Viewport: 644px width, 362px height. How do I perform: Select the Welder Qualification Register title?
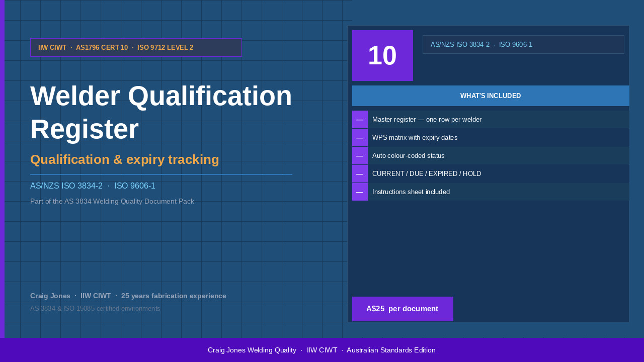tap(161, 113)
